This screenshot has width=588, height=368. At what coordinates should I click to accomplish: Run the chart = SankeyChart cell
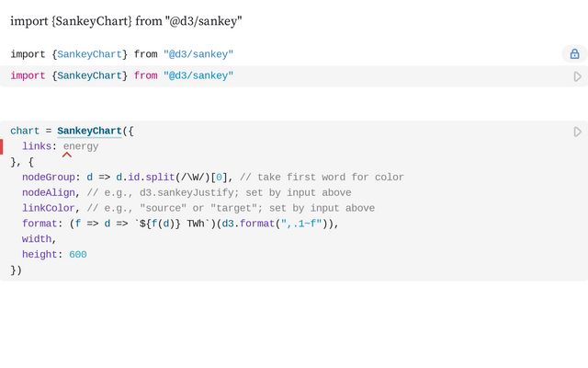pos(577,132)
